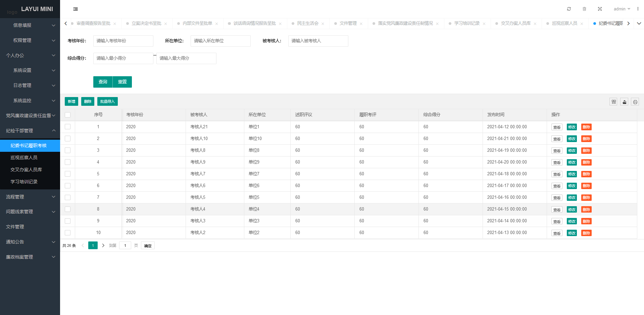Click the next page arrow in pagination
This screenshot has width=644, height=315.
click(103, 245)
